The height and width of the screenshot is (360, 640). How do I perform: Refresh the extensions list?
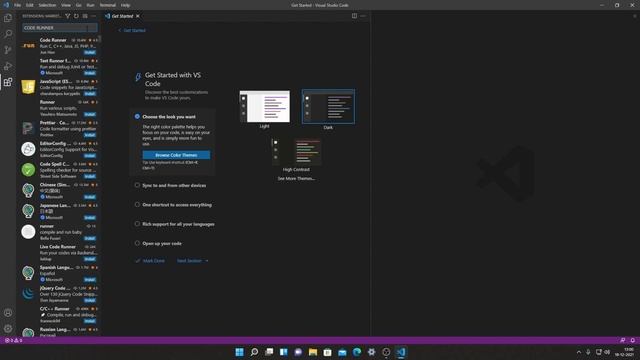click(76, 16)
